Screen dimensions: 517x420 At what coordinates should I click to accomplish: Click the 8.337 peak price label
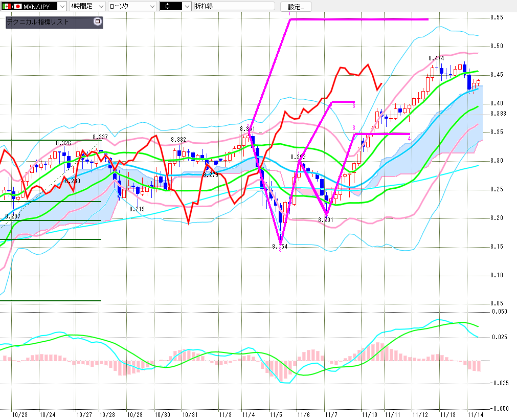[100, 137]
